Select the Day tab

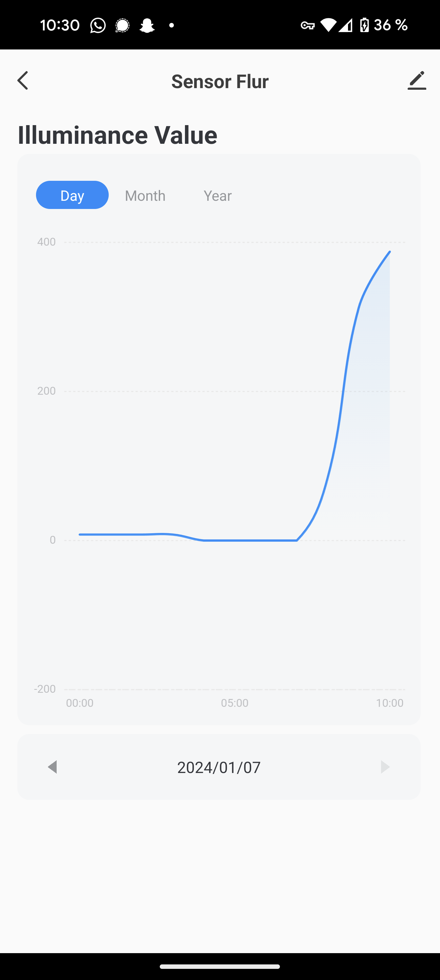point(72,195)
